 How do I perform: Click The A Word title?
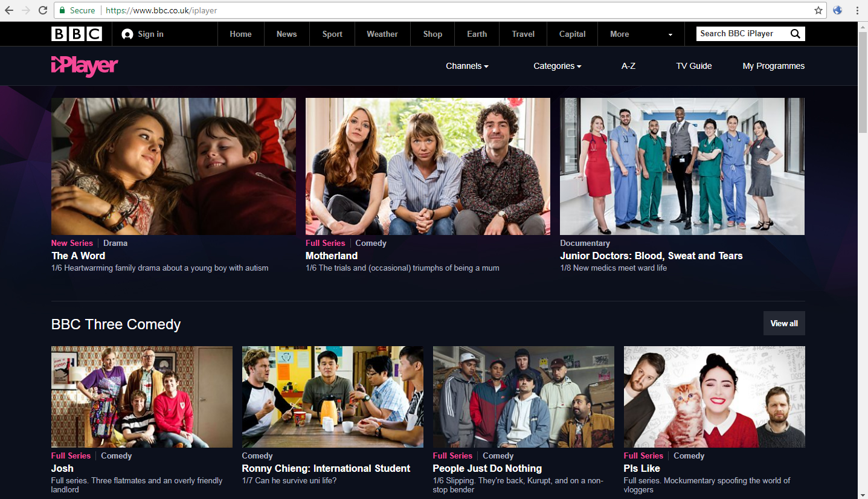click(x=78, y=256)
